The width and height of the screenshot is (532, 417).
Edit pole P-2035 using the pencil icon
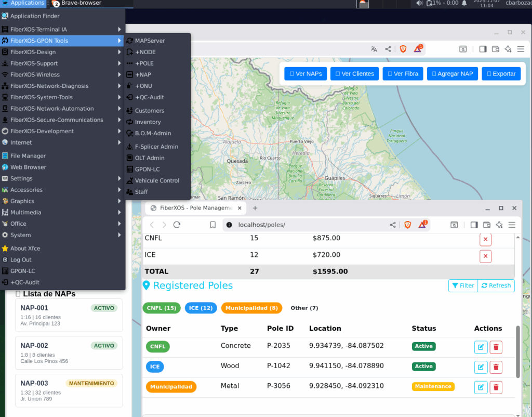tap(481, 347)
